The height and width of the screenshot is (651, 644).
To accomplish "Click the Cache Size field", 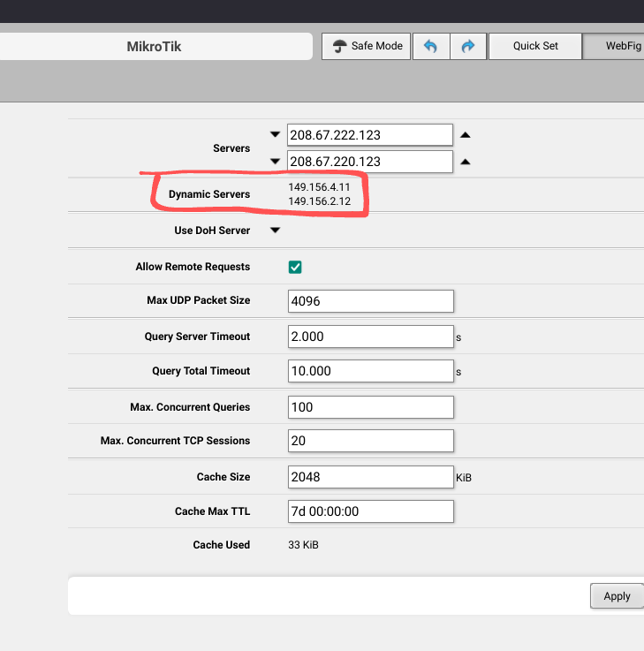I will [371, 477].
